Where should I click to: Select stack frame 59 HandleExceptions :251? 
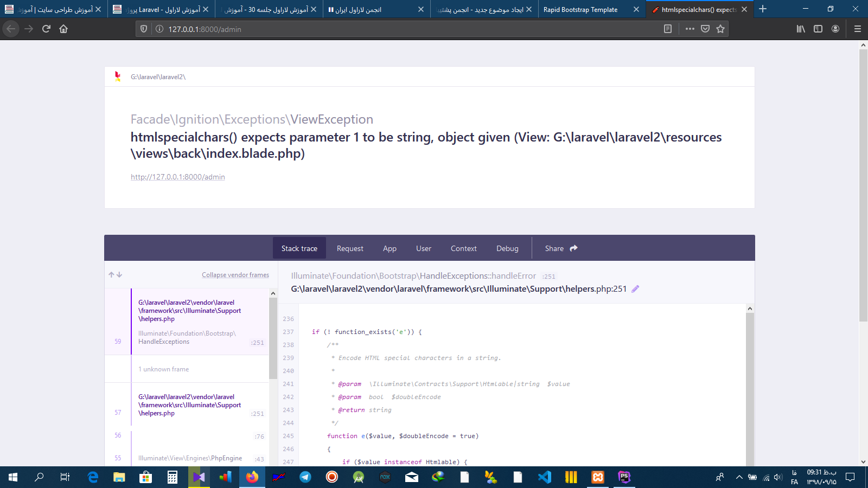click(x=187, y=322)
